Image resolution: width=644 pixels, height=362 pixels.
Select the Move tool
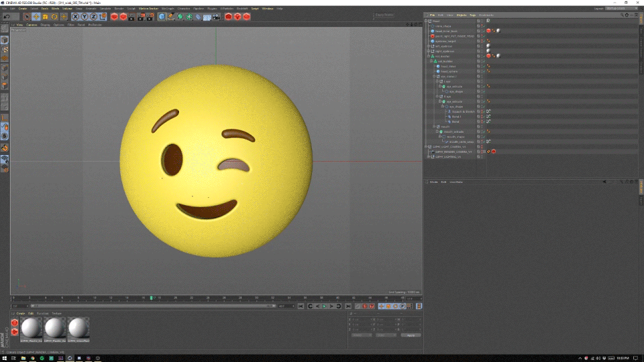36,17
